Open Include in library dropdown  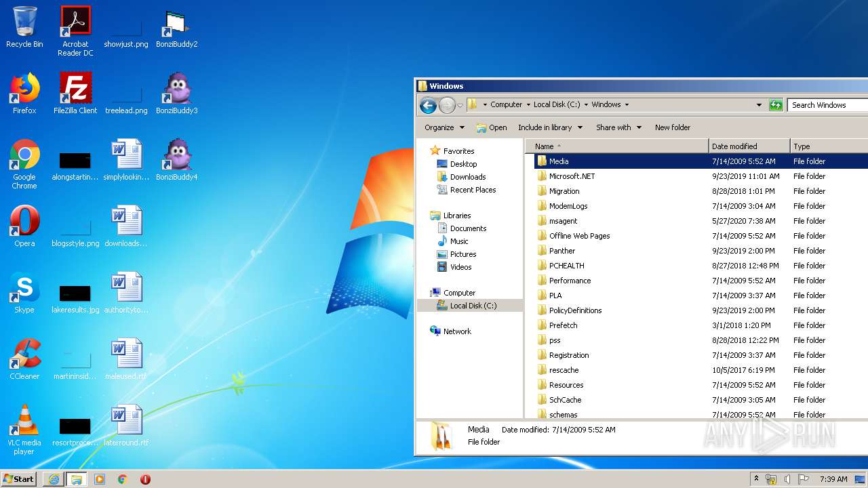[550, 127]
